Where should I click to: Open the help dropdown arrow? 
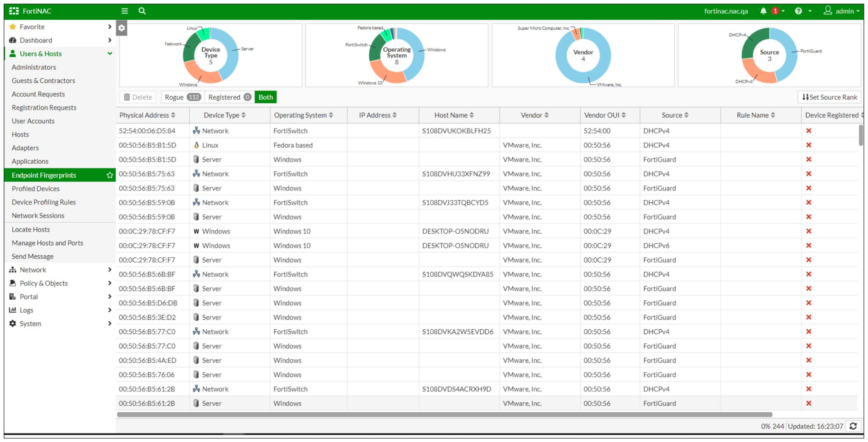click(810, 11)
